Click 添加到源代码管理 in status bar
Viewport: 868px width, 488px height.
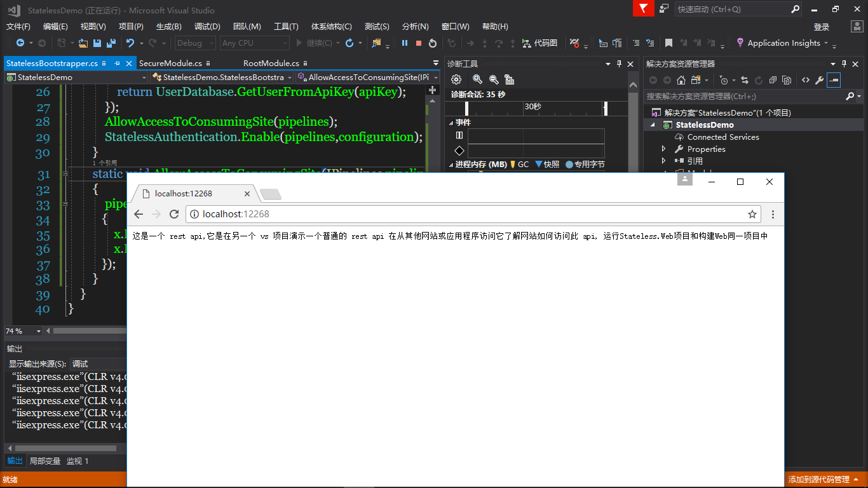818,480
